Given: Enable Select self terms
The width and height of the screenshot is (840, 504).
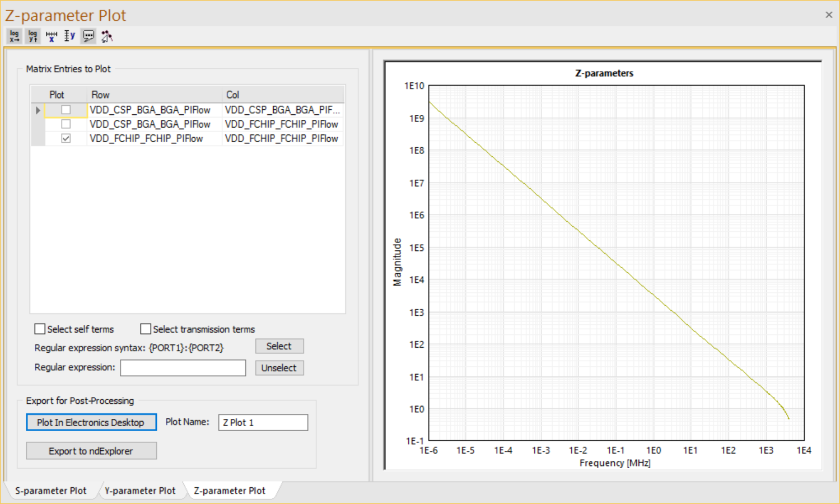Looking at the screenshot, I should tap(40, 329).
